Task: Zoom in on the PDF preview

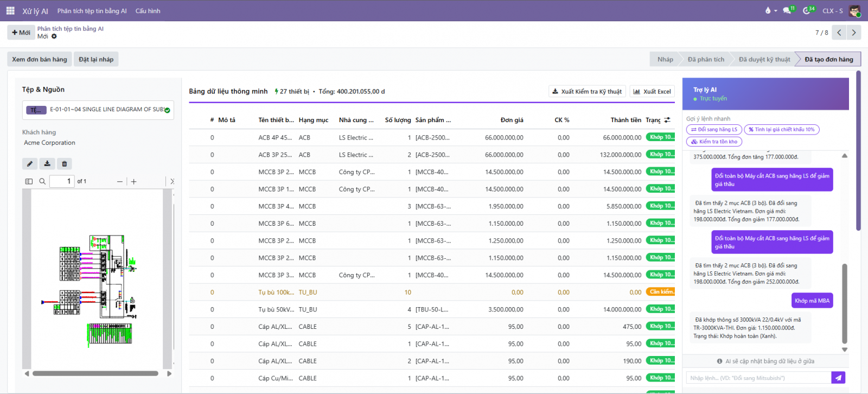Action: 134,181
